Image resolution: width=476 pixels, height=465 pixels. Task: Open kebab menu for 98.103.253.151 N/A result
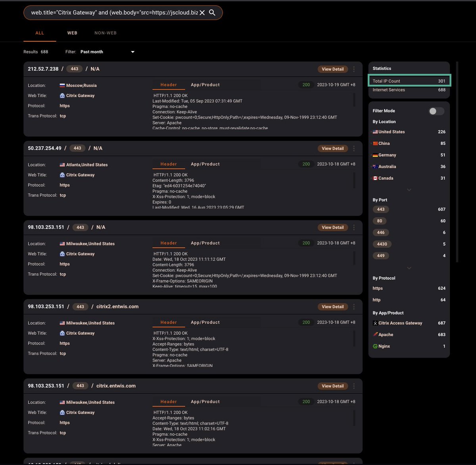[354, 228]
